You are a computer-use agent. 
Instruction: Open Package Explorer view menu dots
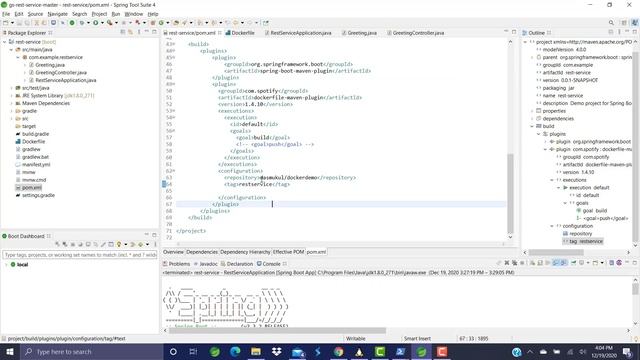[x=139, y=32]
